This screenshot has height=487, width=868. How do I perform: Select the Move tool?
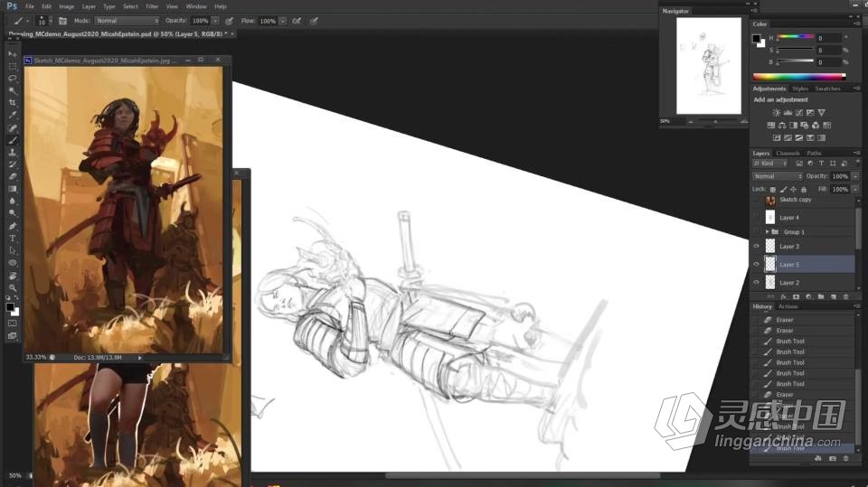12,54
